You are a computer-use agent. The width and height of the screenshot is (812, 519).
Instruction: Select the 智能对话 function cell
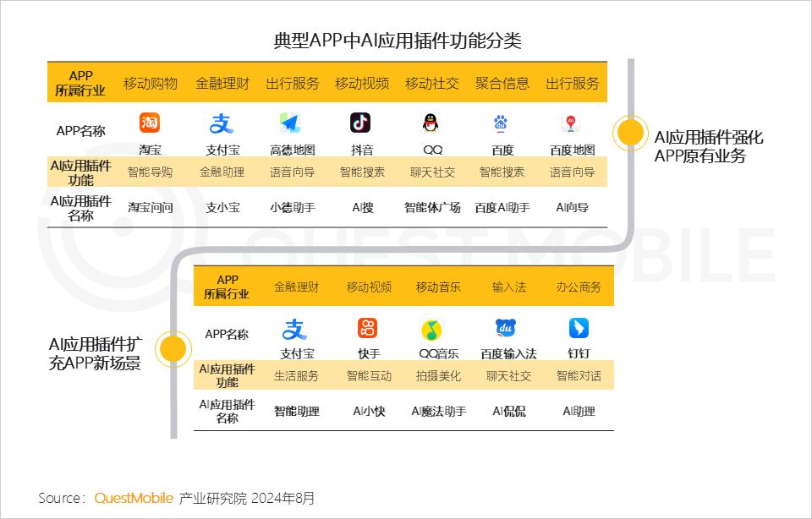579,375
